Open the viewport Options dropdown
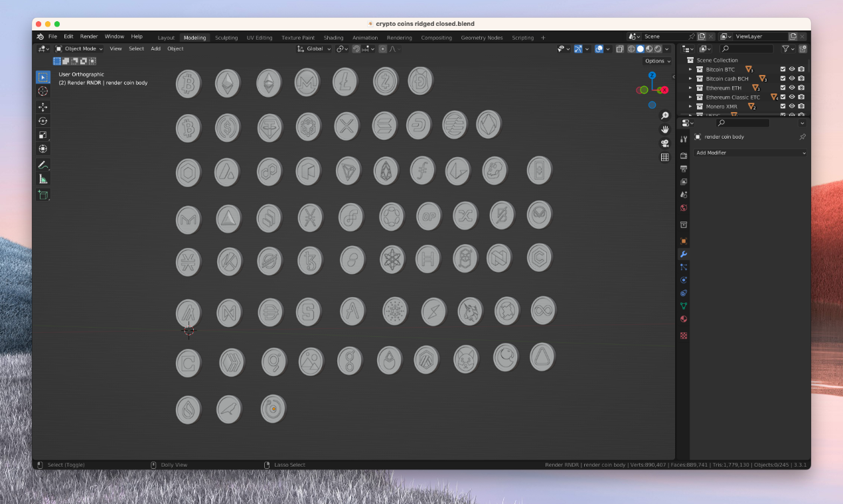Viewport: 843px width, 504px height. click(657, 61)
